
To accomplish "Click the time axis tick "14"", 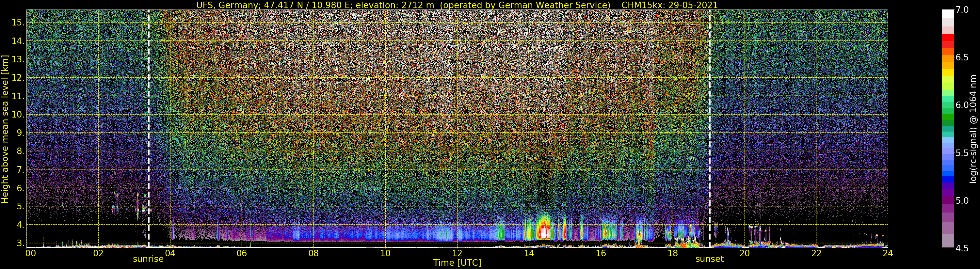I will 529,253.
